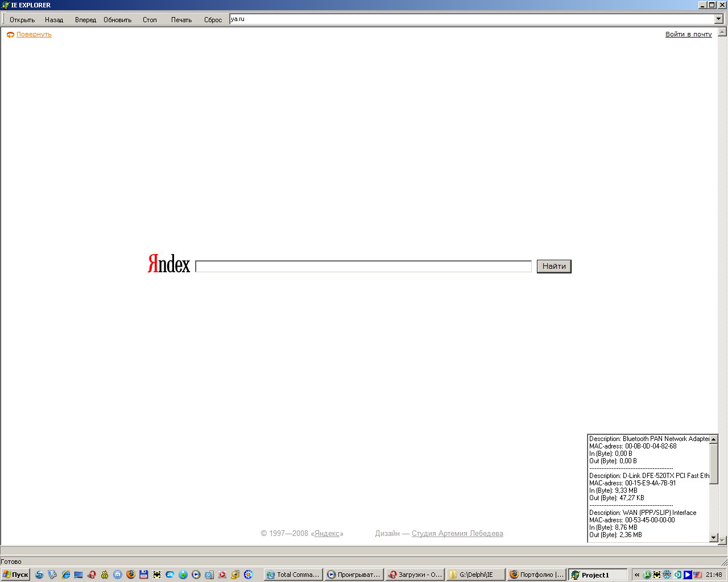Viewport: 728px width, 582px height.
Task: Launch Firefox from the quick launch
Action: [x=131, y=575]
